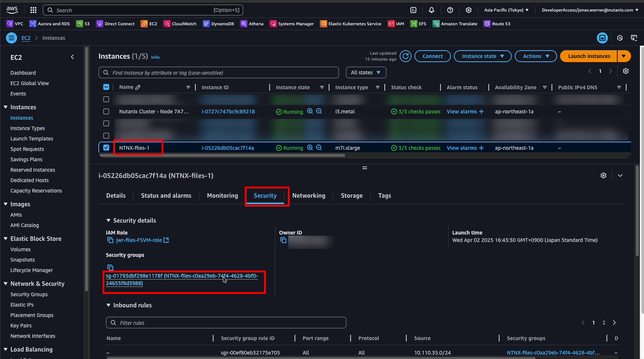
Task: Toggle the hamburger navigation menu
Action: pos(12,38)
